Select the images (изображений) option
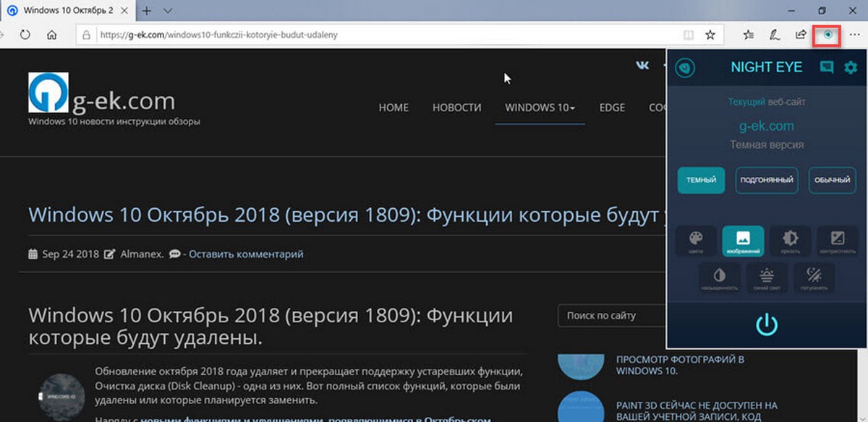 743,241
